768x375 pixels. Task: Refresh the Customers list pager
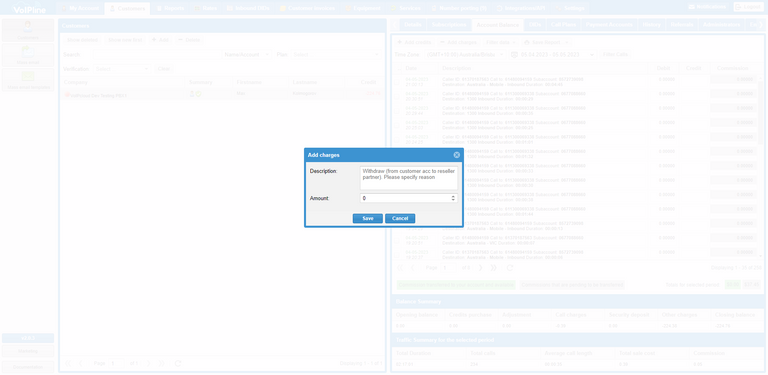178,364
